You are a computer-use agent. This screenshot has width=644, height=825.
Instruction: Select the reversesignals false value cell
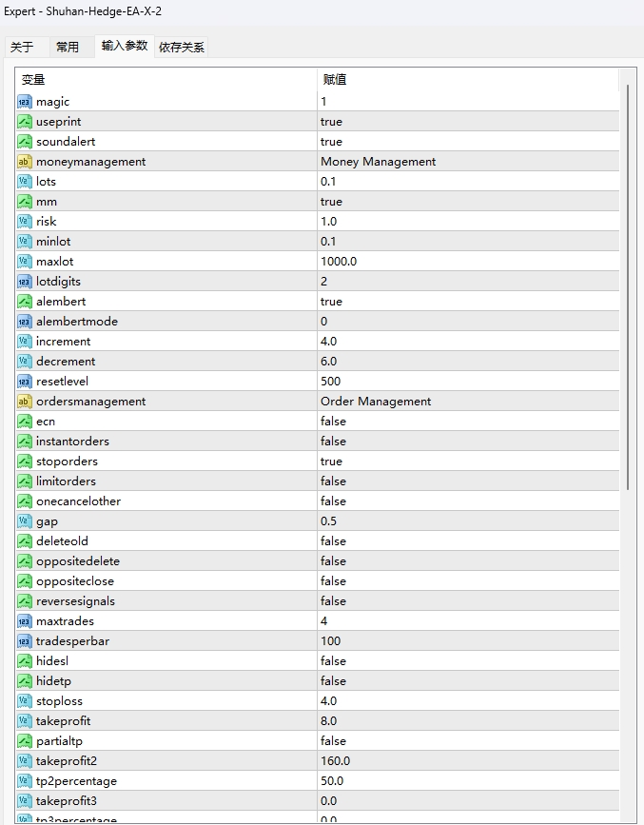[333, 601]
